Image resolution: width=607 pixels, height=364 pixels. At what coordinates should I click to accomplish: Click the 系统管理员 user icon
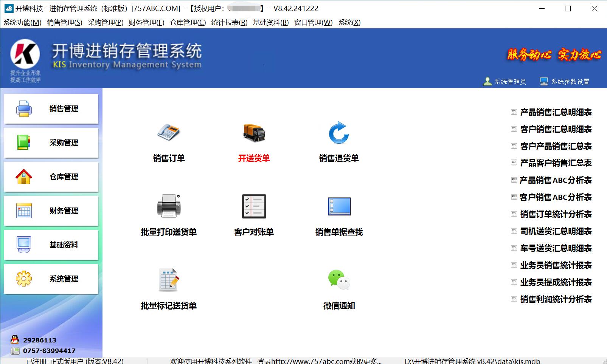coord(487,81)
